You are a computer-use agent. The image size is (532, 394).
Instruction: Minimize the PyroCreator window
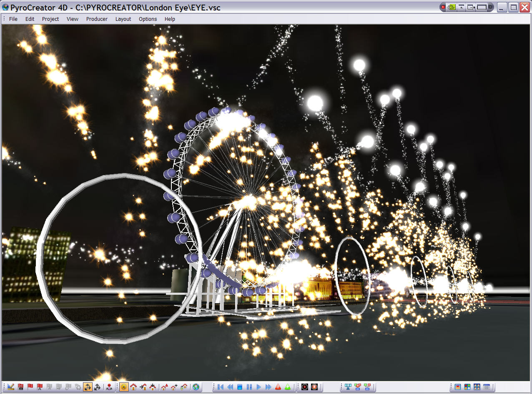click(x=502, y=7)
